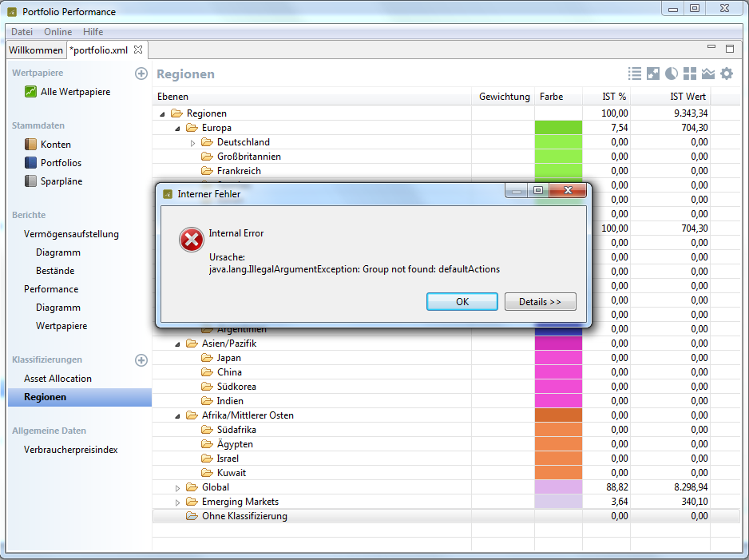Screen dimensions: 749x560
Task: Click the blue Portfolios icon
Action: (30, 162)
